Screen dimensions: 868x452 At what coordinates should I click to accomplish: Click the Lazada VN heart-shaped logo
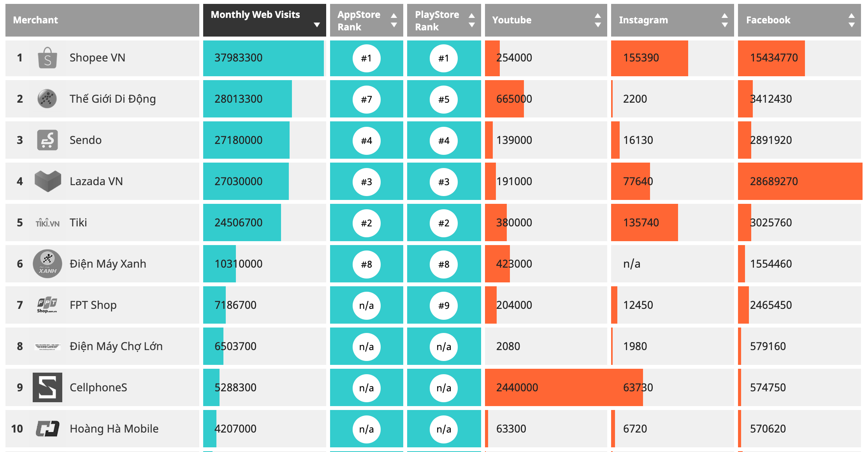coord(47,181)
